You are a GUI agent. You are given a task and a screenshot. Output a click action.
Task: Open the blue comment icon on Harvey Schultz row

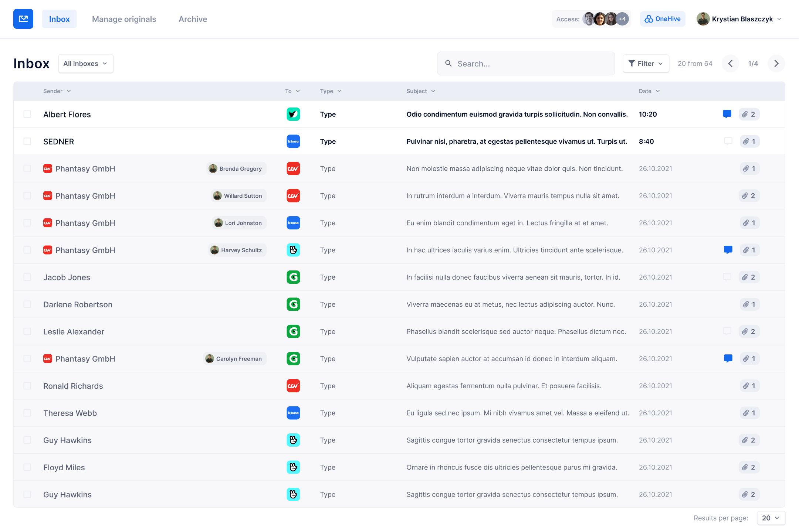pyautogui.click(x=728, y=250)
